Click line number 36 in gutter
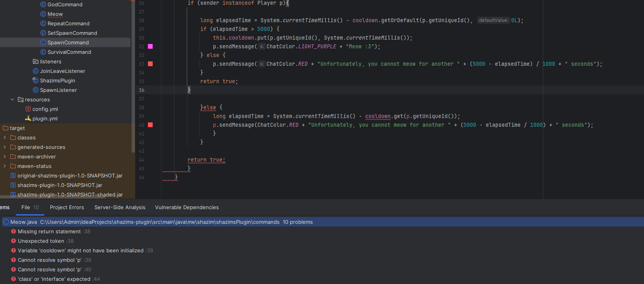644x284 pixels. [x=142, y=90]
